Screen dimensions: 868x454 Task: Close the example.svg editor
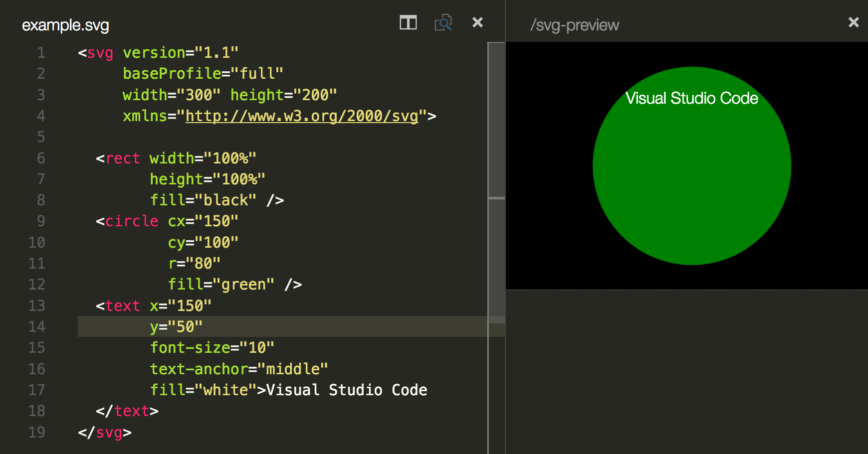pos(477,22)
